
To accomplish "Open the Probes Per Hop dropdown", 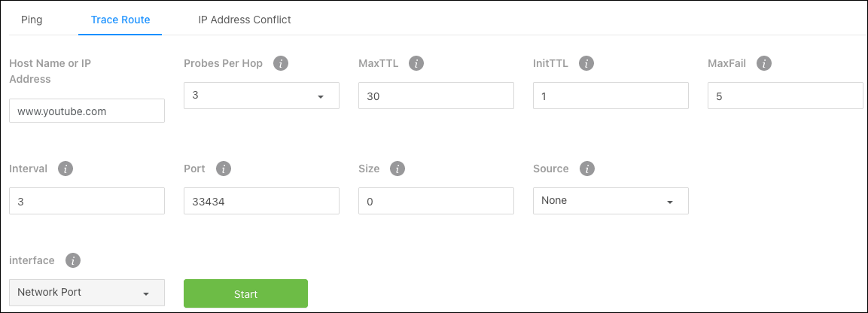I will click(x=261, y=96).
